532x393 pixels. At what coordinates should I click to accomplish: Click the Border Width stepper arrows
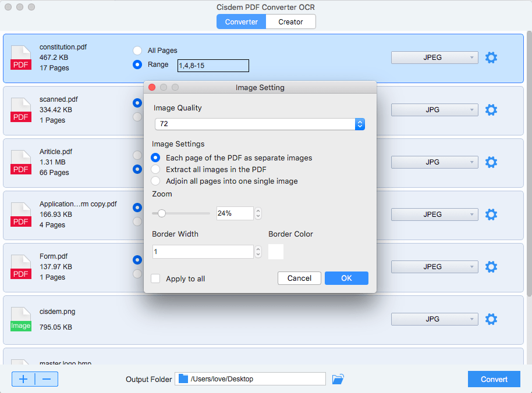pyautogui.click(x=258, y=252)
